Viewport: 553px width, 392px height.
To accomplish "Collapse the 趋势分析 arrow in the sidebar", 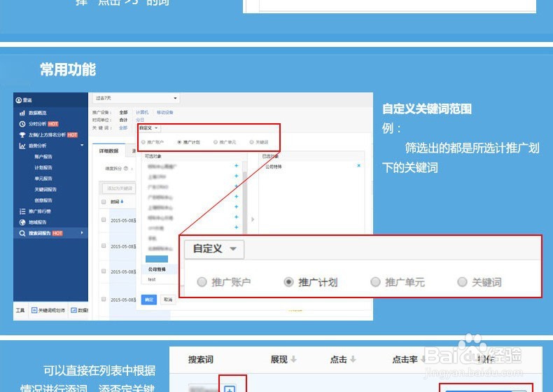I will click(x=82, y=146).
